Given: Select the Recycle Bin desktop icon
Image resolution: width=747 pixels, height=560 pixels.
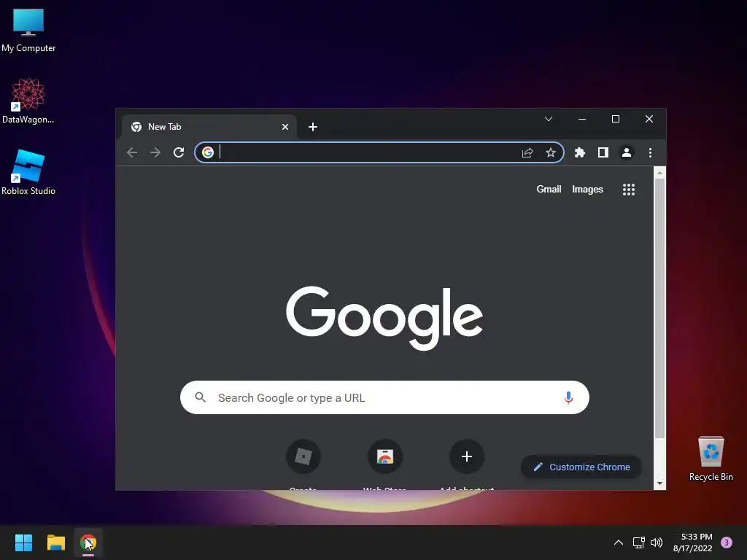Looking at the screenshot, I should pos(711,458).
